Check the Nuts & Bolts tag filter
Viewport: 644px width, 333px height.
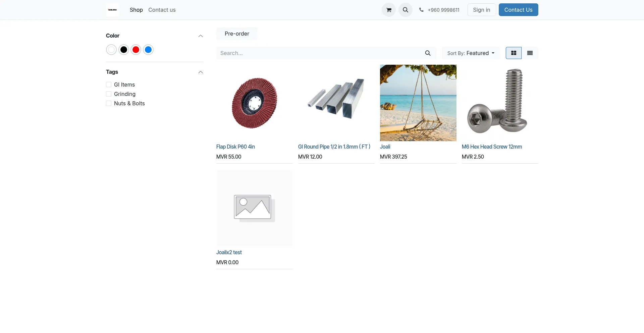click(x=109, y=103)
